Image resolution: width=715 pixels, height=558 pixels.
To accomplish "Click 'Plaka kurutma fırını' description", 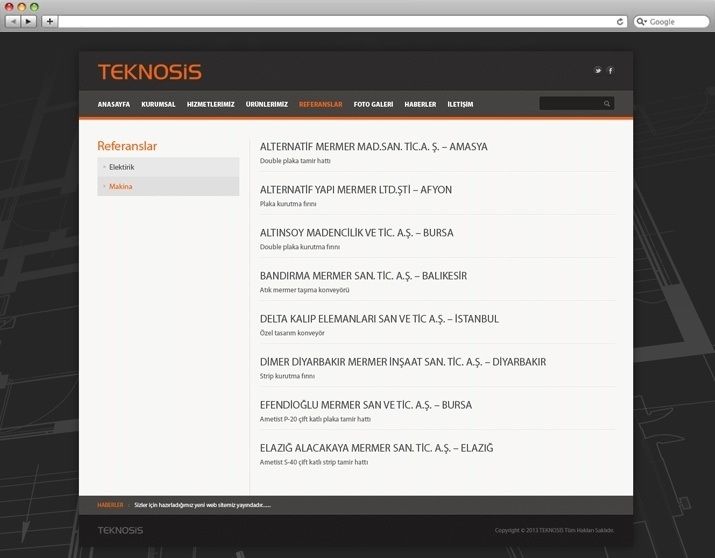I will click(288, 204).
